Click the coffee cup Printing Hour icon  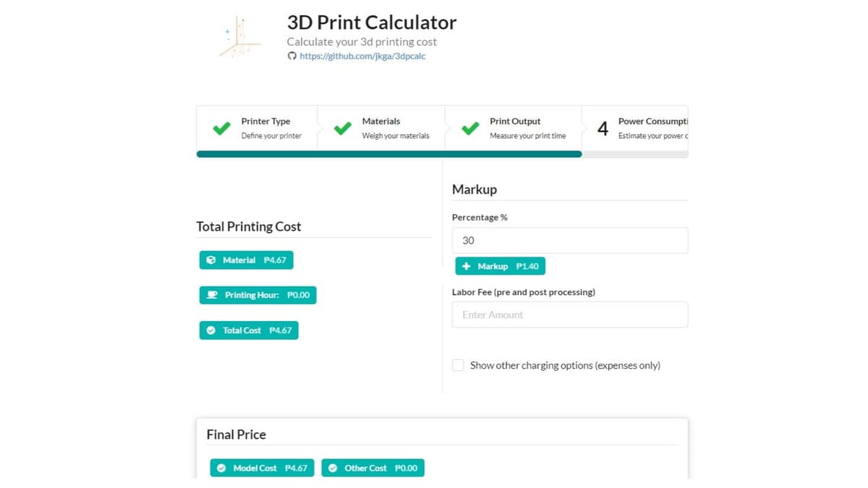212,295
